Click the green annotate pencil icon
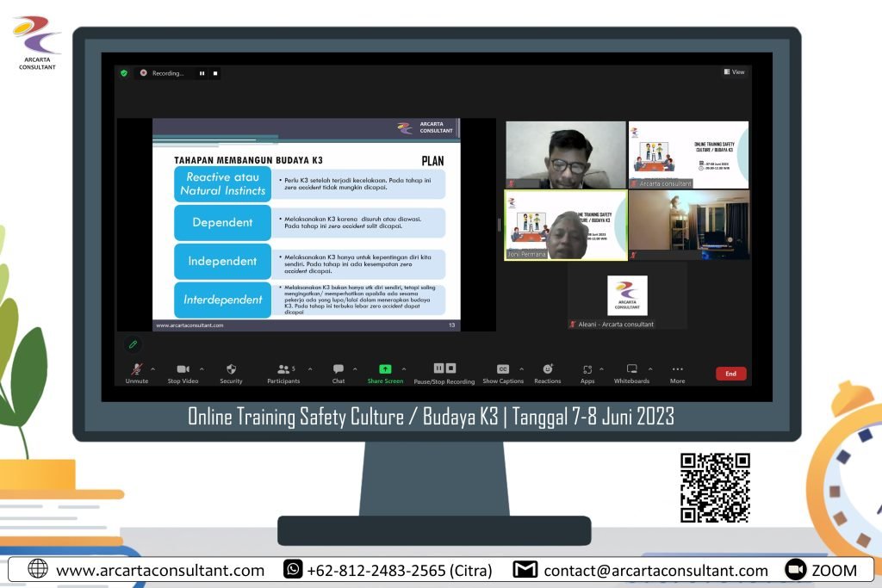Viewport: 882px width, 588px height. tap(133, 344)
